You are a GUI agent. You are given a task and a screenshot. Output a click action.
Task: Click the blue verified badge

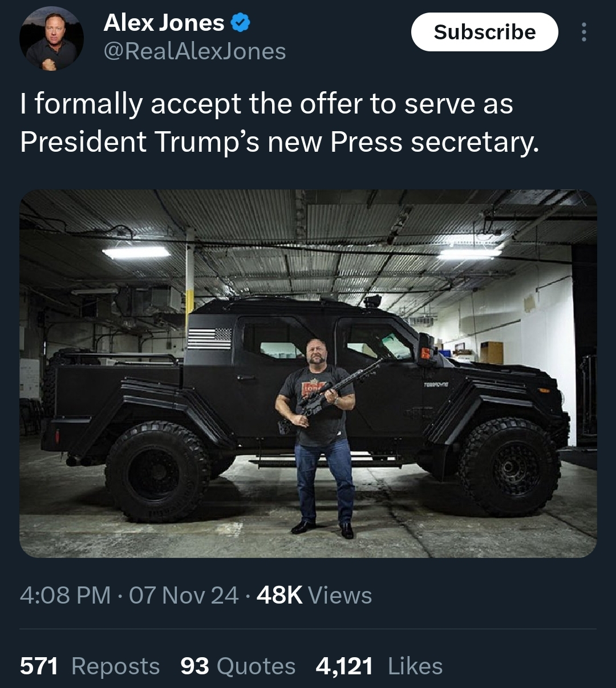click(x=241, y=23)
